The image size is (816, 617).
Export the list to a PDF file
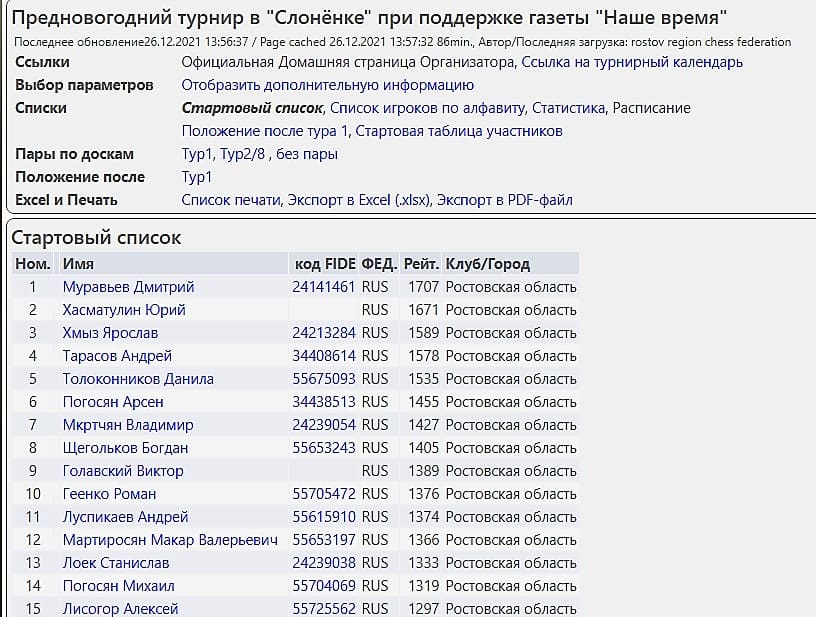[505, 200]
